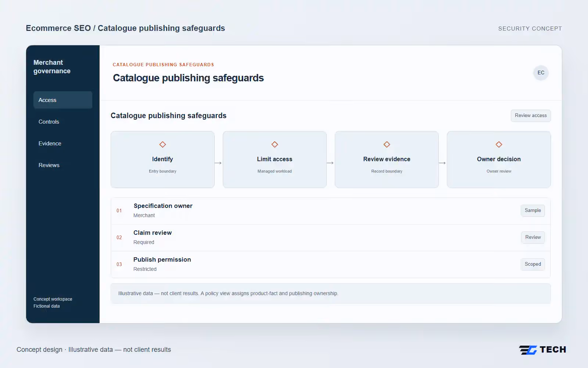This screenshot has height=368, width=588.
Task: Click the Owner review caption
Action: pyautogui.click(x=499, y=171)
